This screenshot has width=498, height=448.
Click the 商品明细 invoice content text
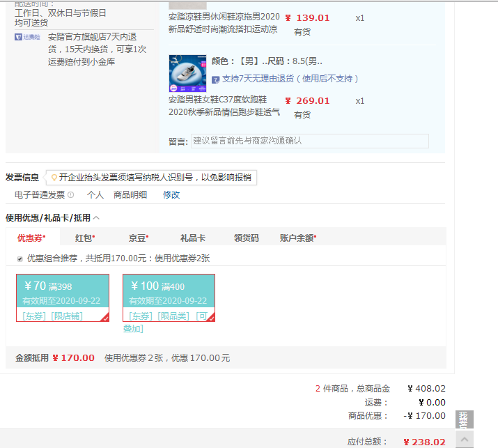(130, 195)
